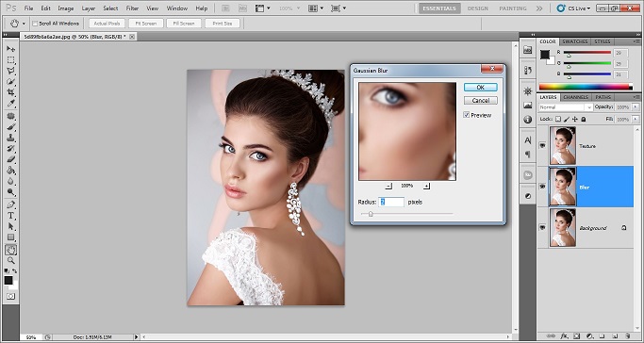Swap foreground and background colors
Image resolution: width=644 pixels, height=343 pixels.
click(x=15, y=271)
